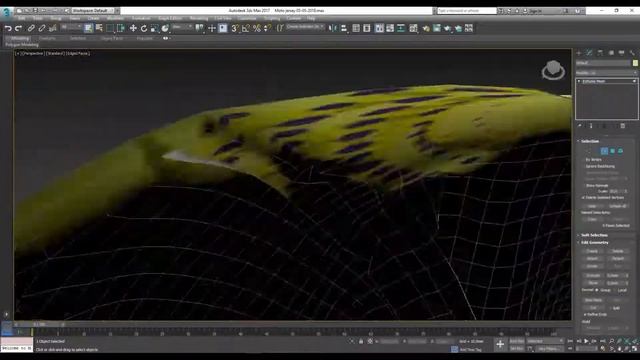This screenshot has width=640, height=360.
Task: Open the Workspace Default dropdown
Action: pyautogui.click(x=95, y=10)
